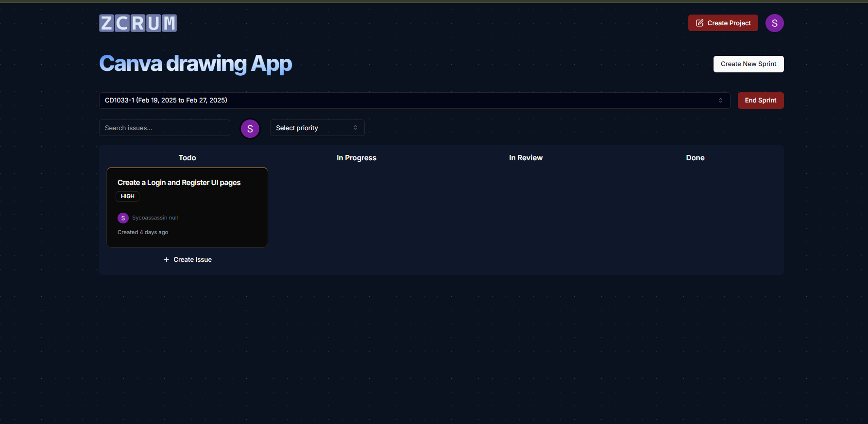Open the user profile avatar in header
The height and width of the screenshot is (424, 868).
[x=774, y=23]
